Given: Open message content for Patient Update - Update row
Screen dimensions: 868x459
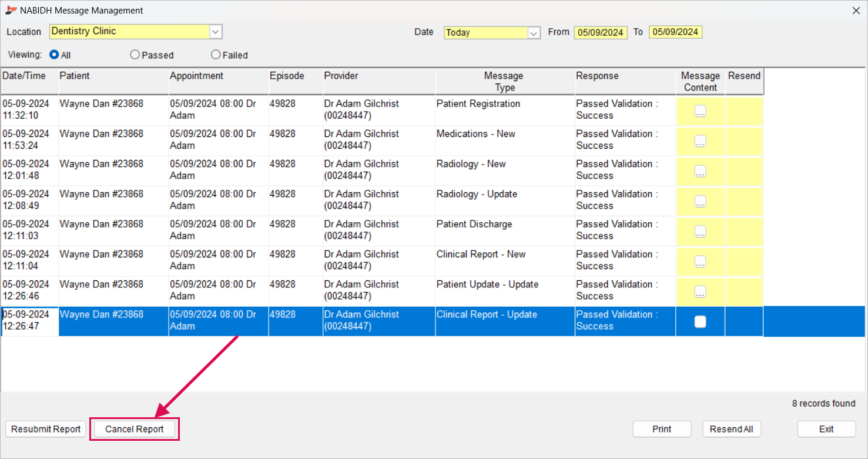Looking at the screenshot, I should (x=700, y=291).
